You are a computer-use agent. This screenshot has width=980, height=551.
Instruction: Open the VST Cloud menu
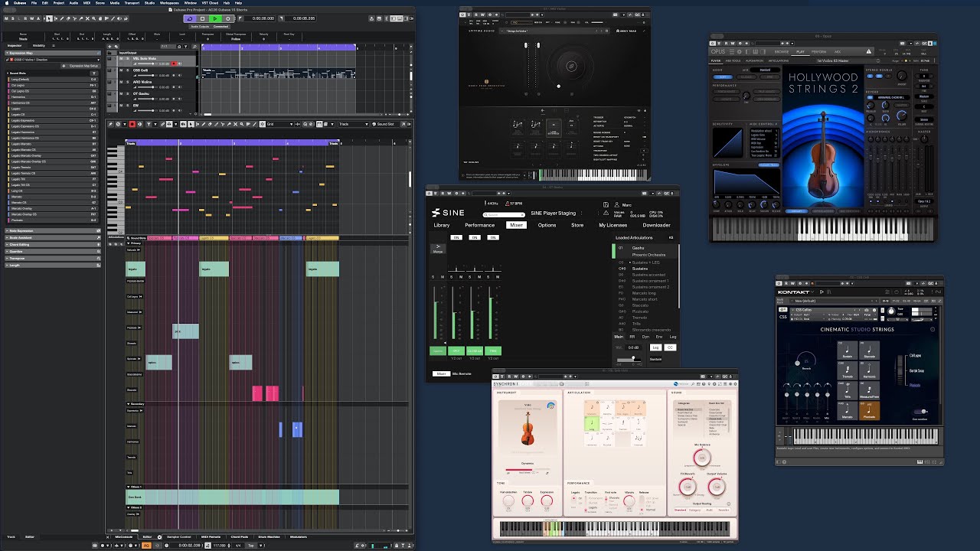coord(211,3)
